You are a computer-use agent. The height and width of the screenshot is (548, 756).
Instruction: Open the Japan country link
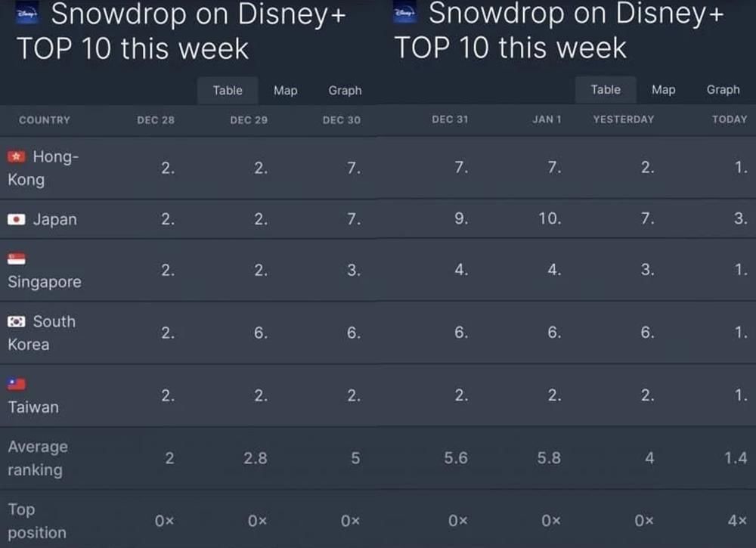54,219
